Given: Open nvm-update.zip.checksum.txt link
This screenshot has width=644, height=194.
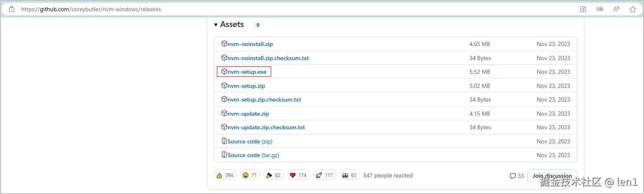Looking at the screenshot, I should (x=266, y=127).
